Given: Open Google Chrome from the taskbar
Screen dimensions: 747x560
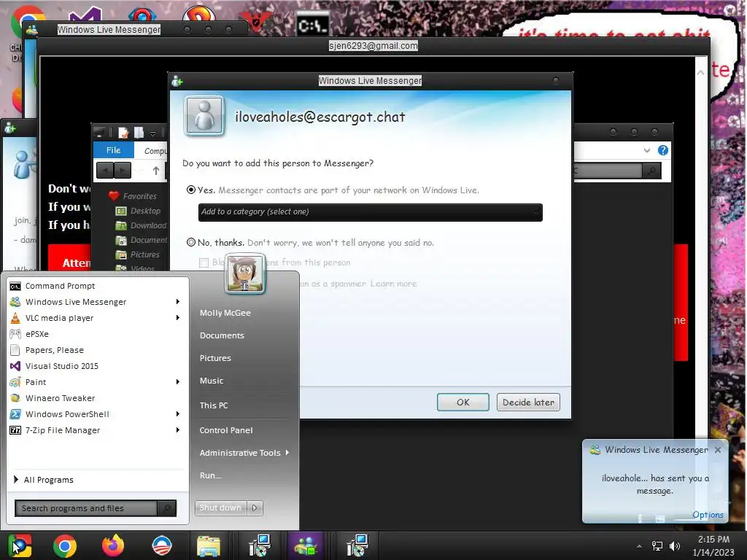Looking at the screenshot, I should tap(65, 545).
